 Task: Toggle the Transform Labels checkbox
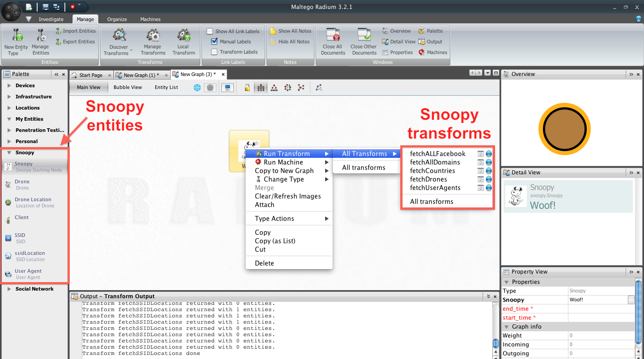(214, 52)
